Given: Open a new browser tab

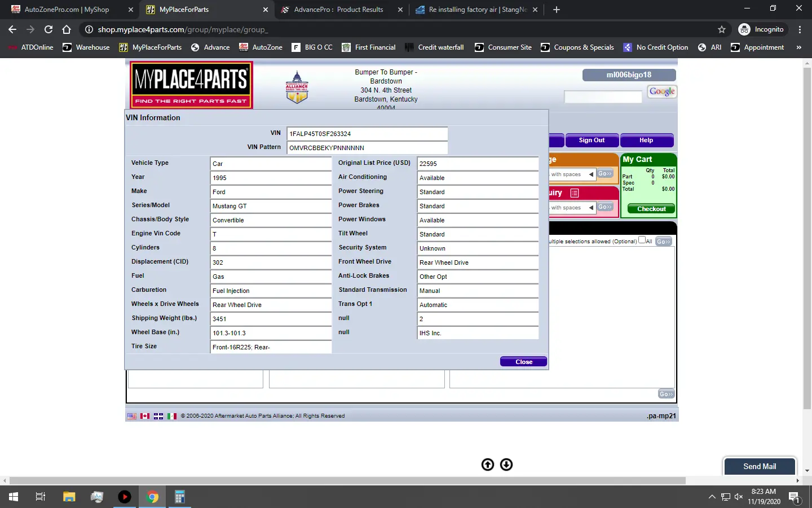Looking at the screenshot, I should point(557,10).
